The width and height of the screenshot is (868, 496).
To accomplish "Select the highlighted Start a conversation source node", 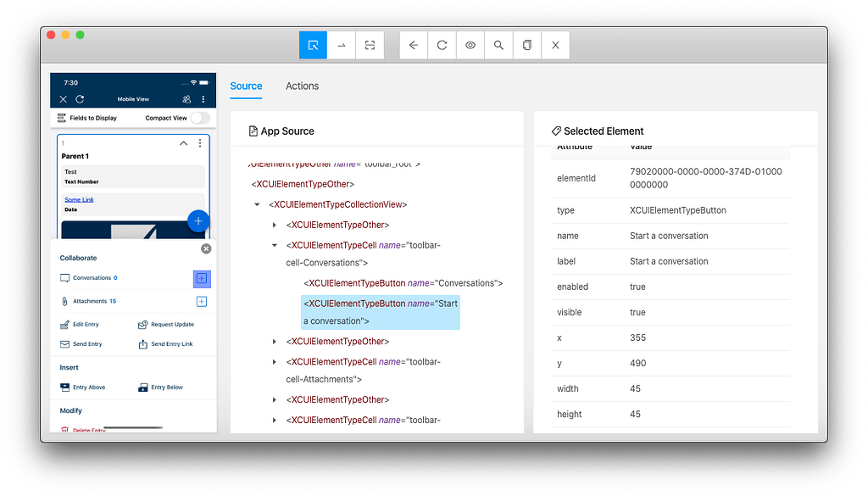I will [x=380, y=312].
